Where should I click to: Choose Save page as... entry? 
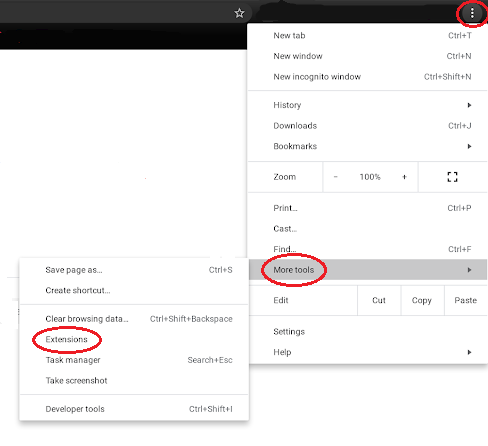pyautogui.click(x=134, y=270)
